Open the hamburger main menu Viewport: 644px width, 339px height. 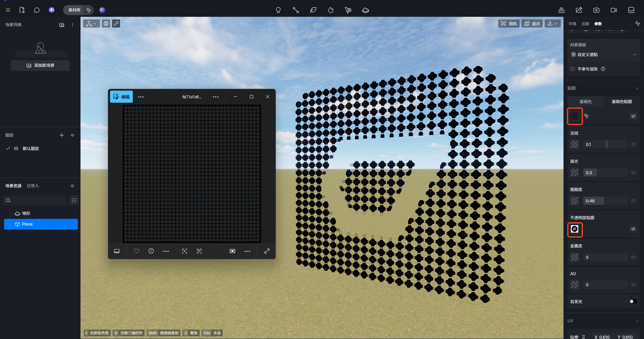(8, 10)
